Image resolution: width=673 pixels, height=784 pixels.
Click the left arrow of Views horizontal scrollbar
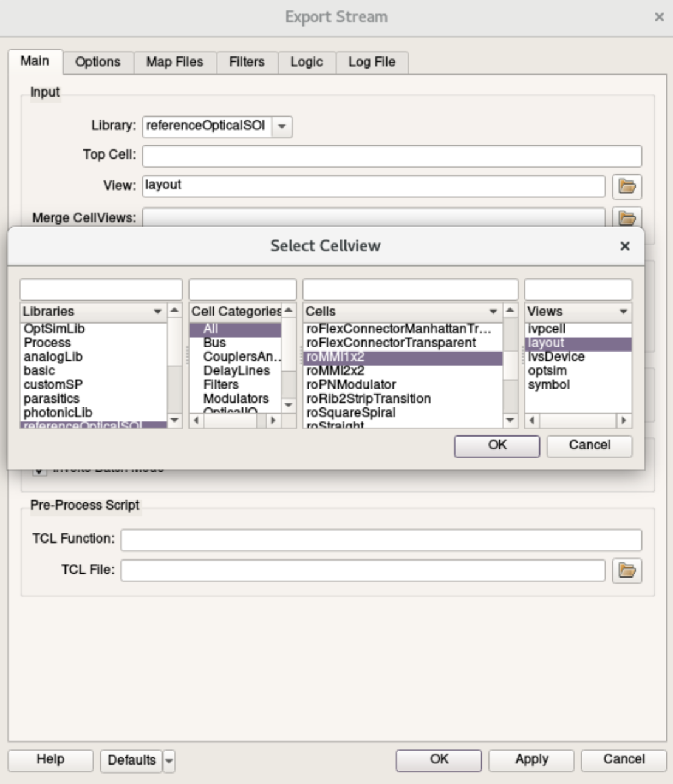pos(533,420)
